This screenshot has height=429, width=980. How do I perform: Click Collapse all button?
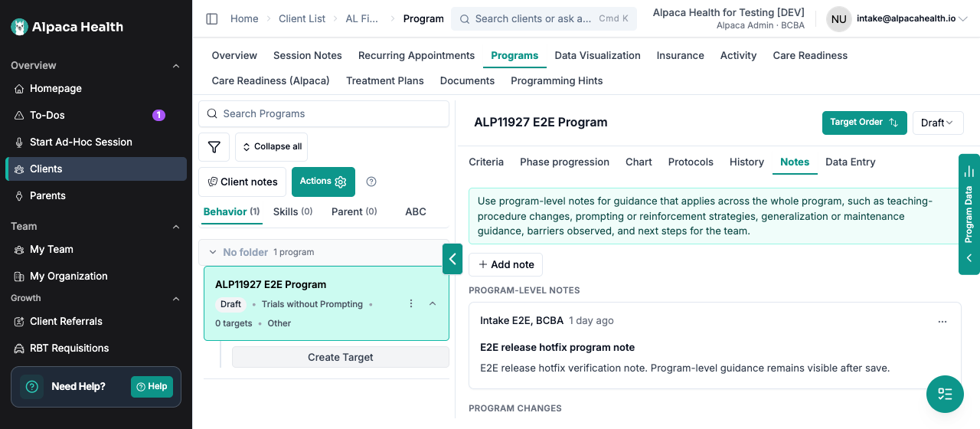(271, 146)
